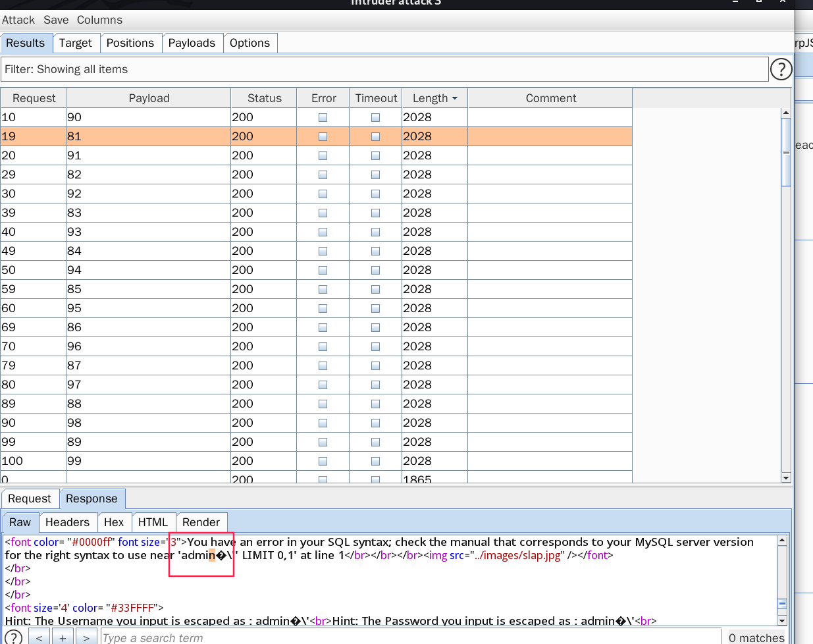Toggle Error checkbox for request 19
813x644 pixels.
[x=323, y=136]
